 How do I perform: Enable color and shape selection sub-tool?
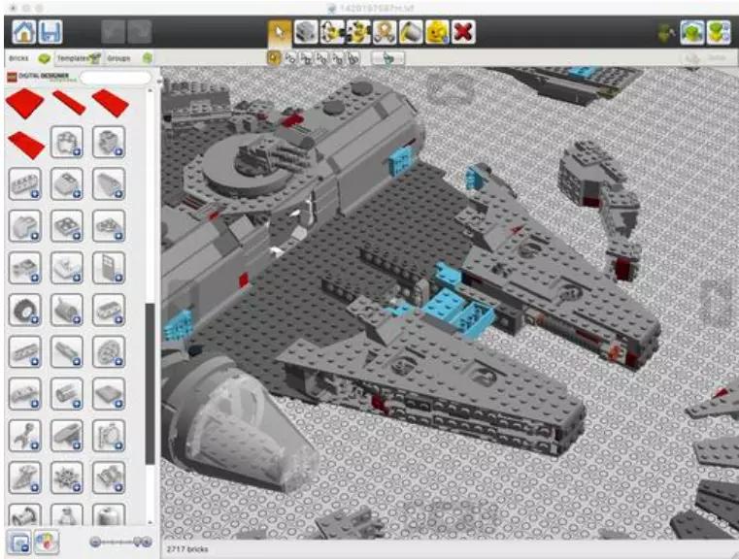[x=353, y=58]
